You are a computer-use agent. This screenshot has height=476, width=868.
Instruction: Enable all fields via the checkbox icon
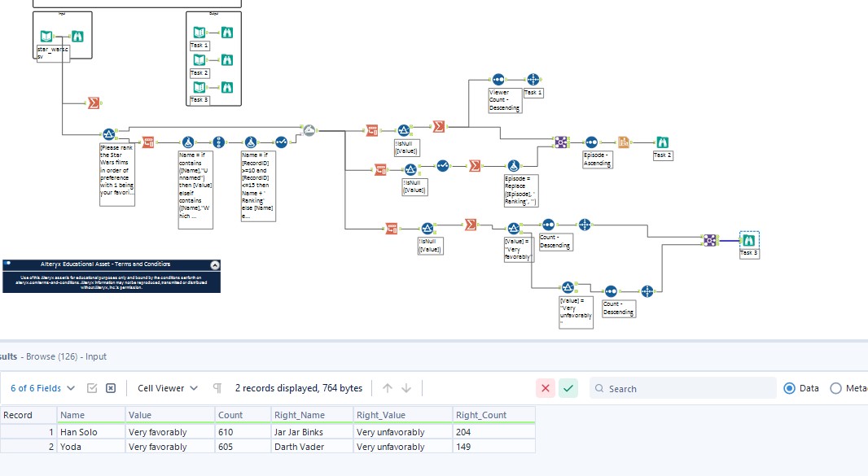pos(93,388)
